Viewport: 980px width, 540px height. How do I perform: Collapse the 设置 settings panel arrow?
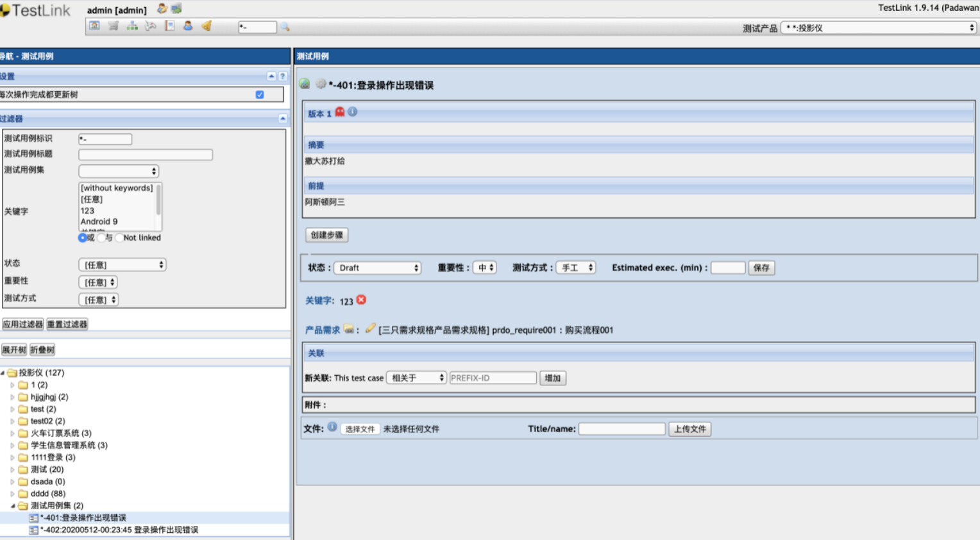coord(271,76)
